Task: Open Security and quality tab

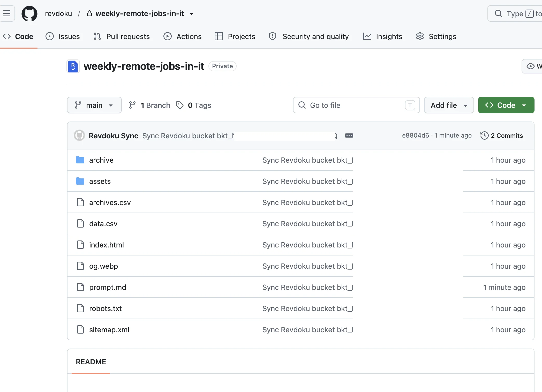Action: point(309,36)
